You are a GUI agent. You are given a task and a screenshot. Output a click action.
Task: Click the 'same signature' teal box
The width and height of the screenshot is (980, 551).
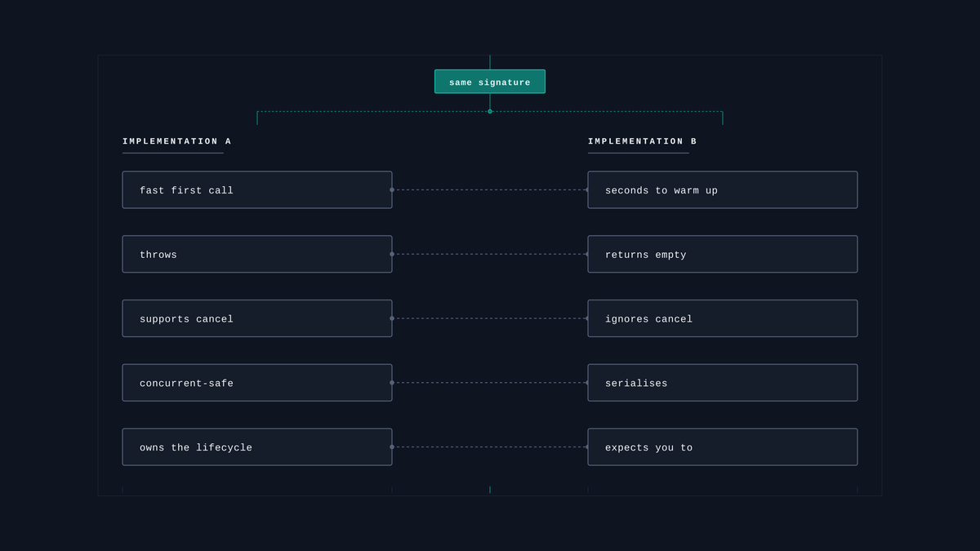[x=490, y=82]
